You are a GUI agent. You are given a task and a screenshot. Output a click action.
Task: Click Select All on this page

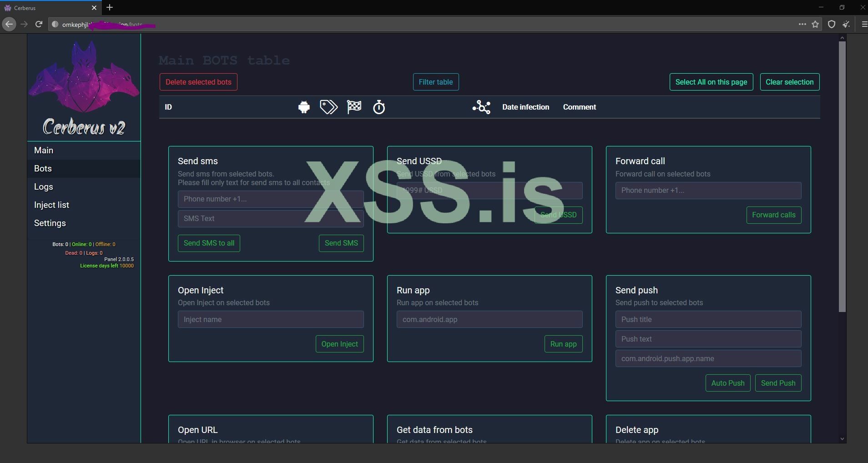pyautogui.click(x=711, y=82)
